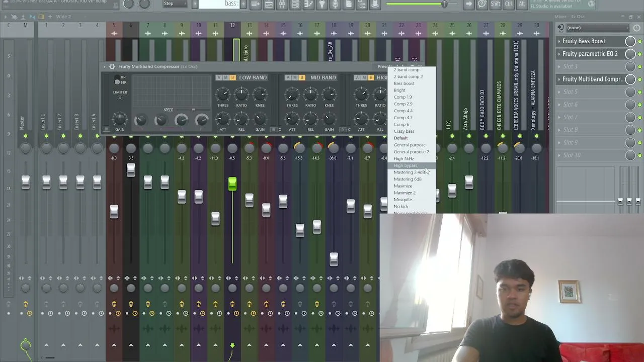Screen dimensions: 644x362
Task: Mute mixer track 12 with green LED
Action: (232, 136)
